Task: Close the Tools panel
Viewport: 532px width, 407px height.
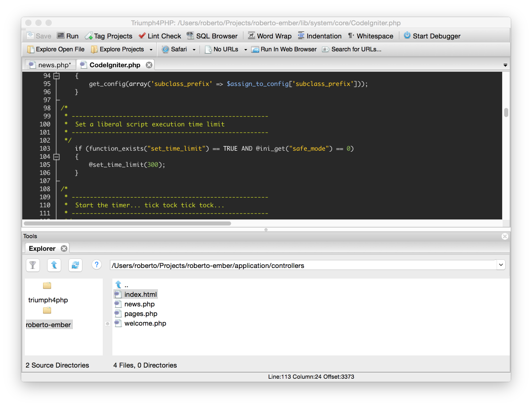Action: [x=505, y=236]
